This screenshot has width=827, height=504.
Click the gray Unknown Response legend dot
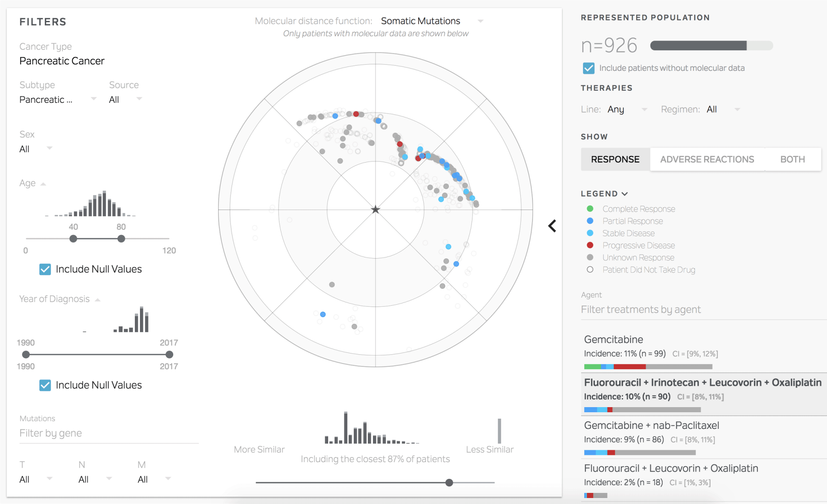[x=590, y=257]
